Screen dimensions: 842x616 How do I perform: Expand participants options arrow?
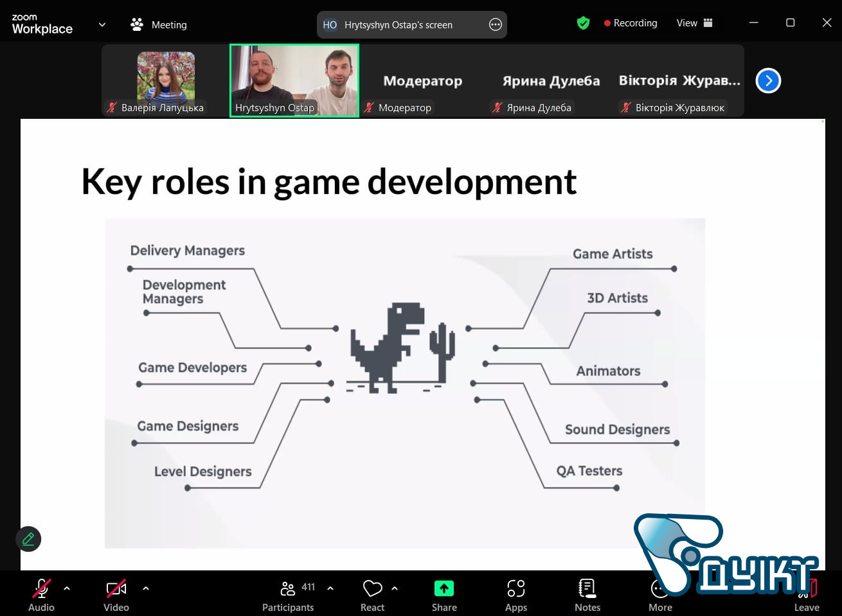click(330, 588)
